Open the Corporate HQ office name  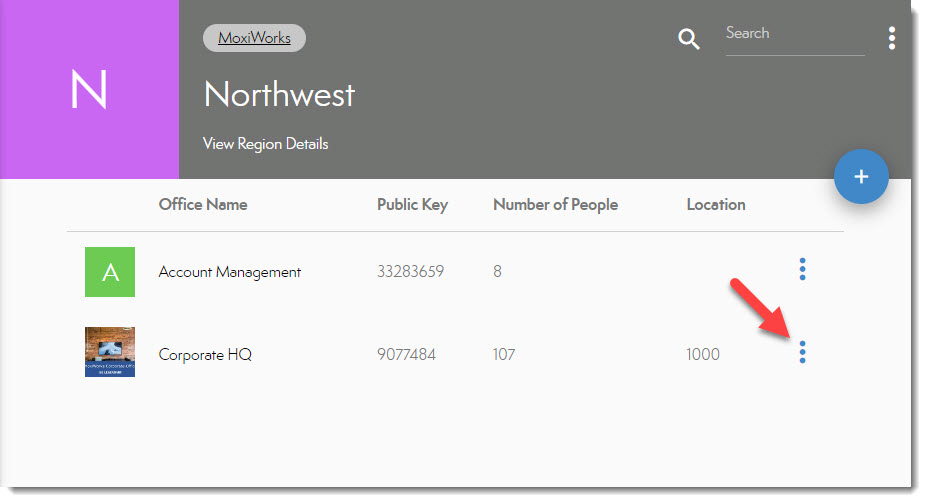click(205, 355)
